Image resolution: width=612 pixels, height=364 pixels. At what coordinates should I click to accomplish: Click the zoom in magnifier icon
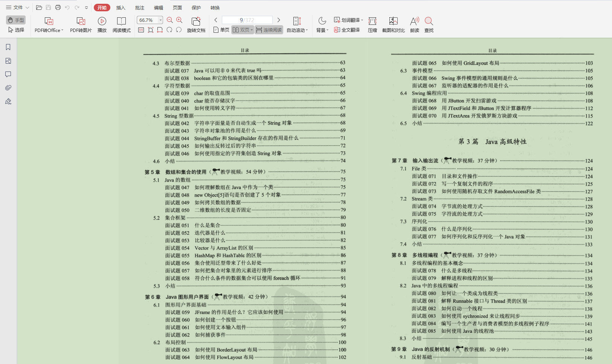(x=180, y=20)
